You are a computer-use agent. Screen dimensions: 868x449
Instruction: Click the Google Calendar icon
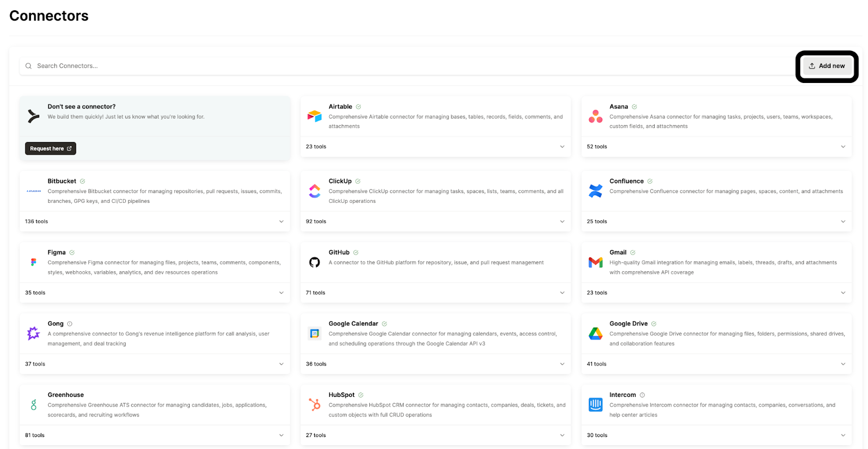point(315,333)
